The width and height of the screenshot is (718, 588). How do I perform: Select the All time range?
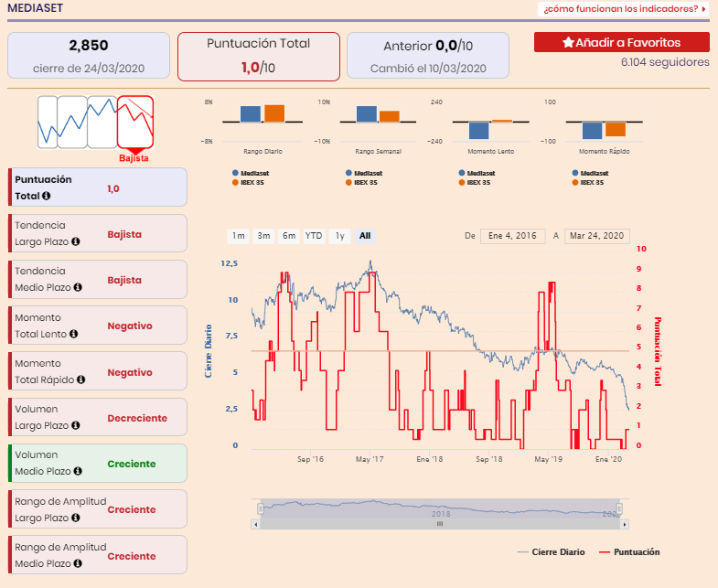click(x=365, y=236)
